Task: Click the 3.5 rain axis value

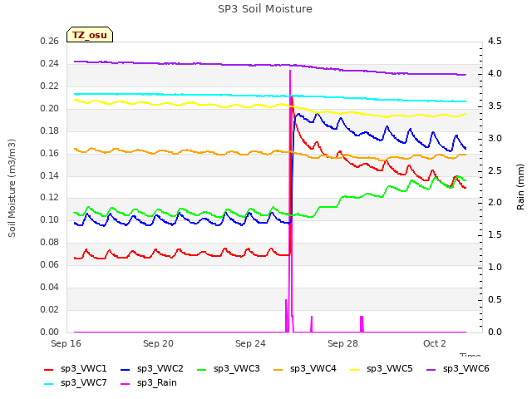Action: (495, 106)
